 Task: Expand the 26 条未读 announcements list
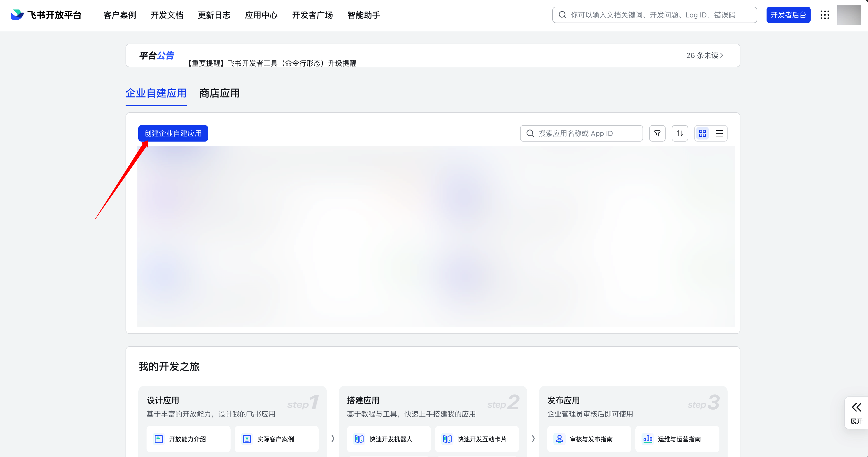(705, 55)
